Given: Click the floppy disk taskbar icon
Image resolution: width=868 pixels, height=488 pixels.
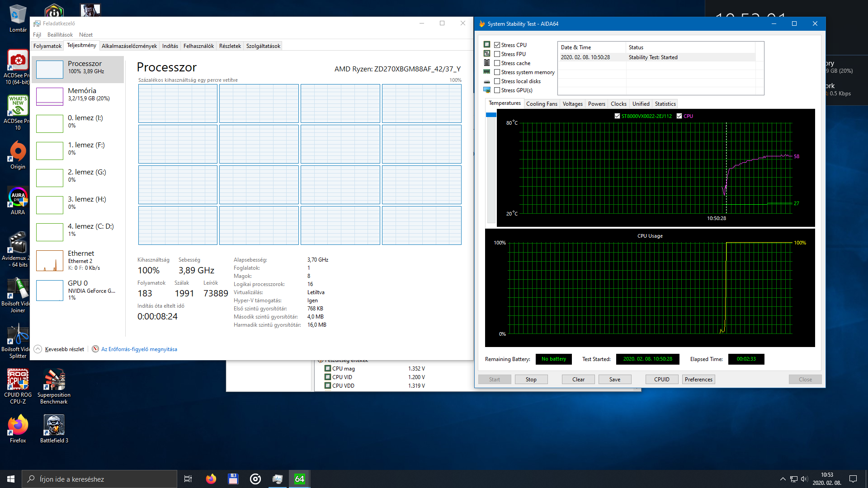Looking at the screenshot, I should click(233, 479).
